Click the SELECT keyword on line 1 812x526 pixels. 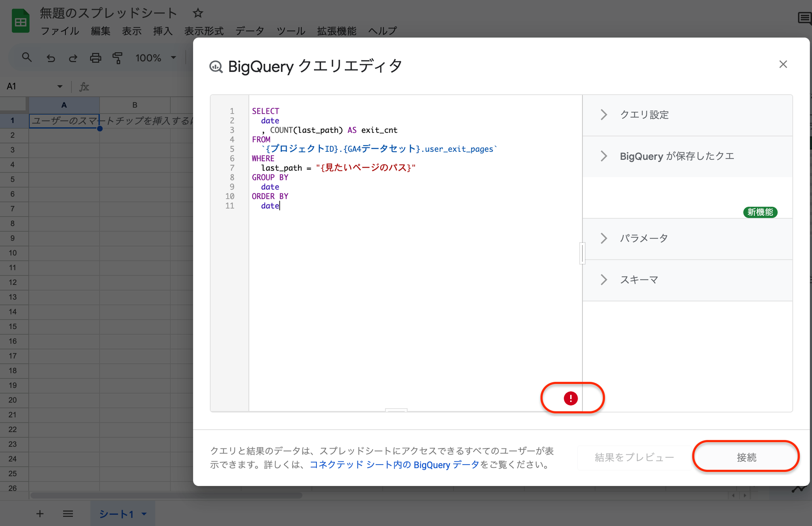click(265, 111)
